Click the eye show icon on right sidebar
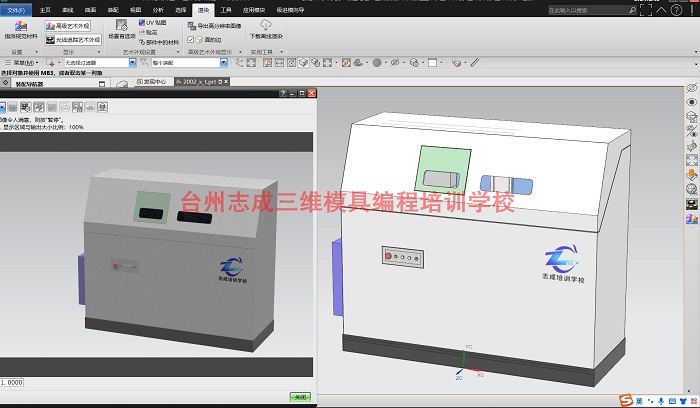The image size is (700, 408). pos(692,102)
